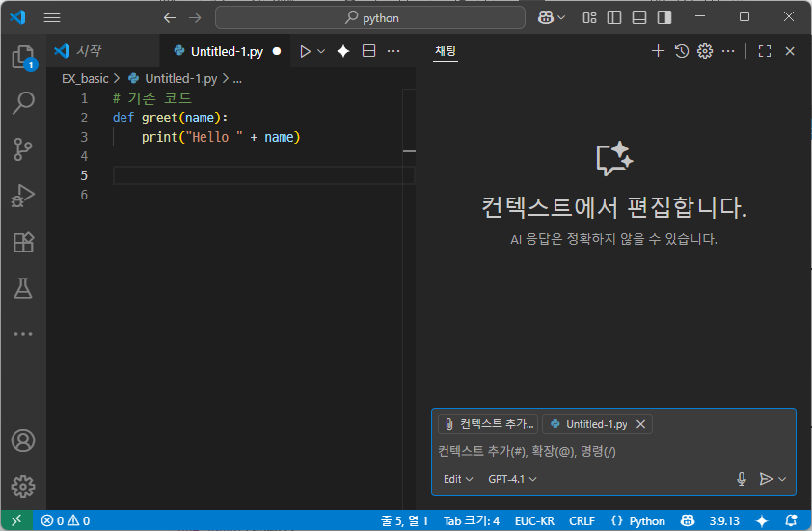Change Tab 크기: 4 indentation setting
Screen dimensions: 812x531
(472, 520)
